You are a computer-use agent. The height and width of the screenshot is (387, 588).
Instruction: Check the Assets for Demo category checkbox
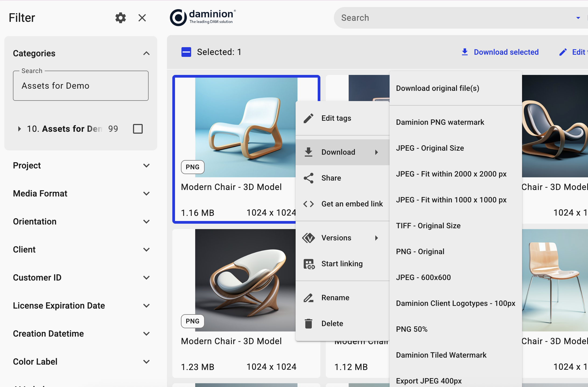(x=138, y=129)
